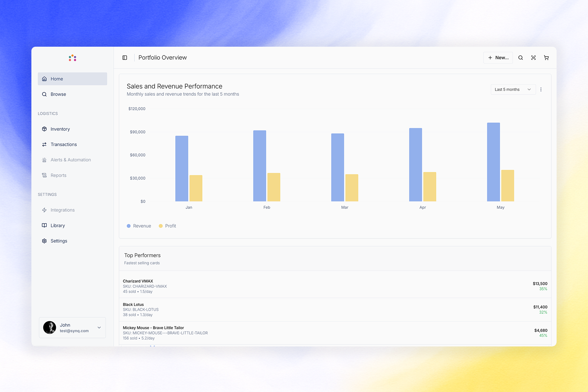The width and height of the screenshot is (588, 392).
Task: Open Integrations under Settings
Action: click(x=62, y=210)
